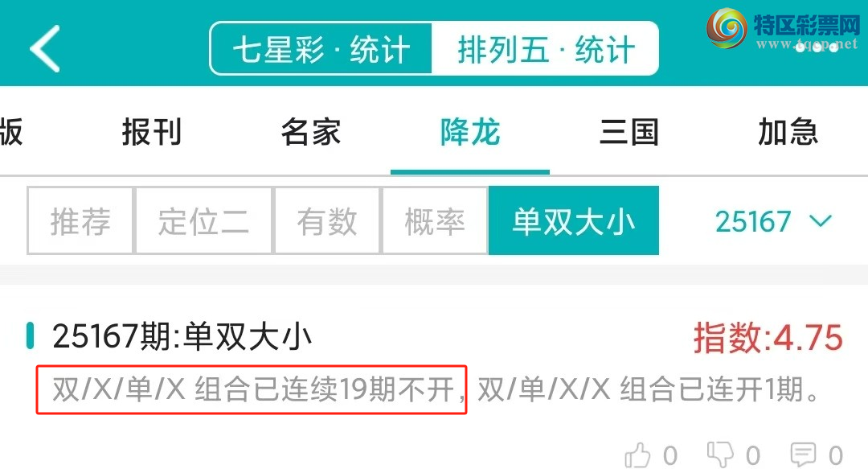Click the thumbs-up like icon
The width and height of the screenshot is (868, 469).
coord(637,455)
